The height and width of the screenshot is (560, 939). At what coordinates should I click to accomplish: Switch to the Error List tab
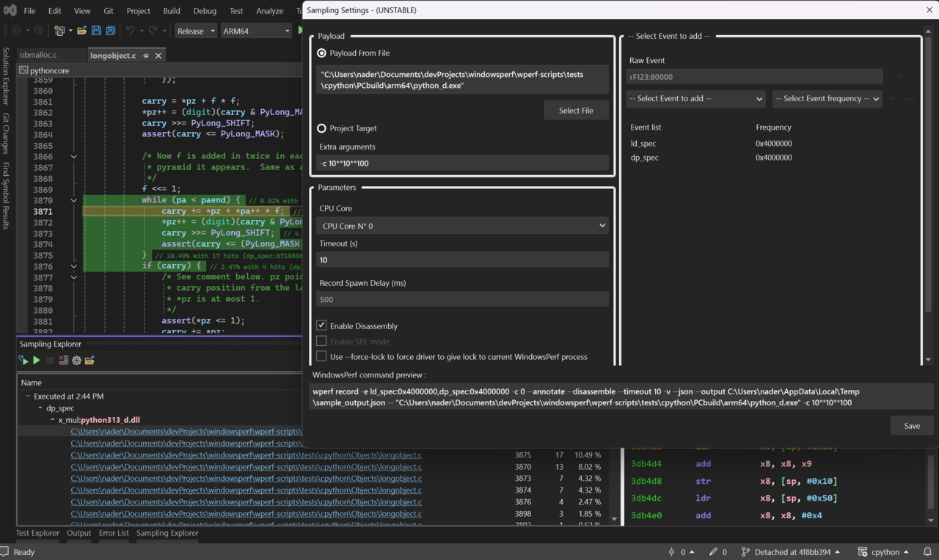coord(114,533)
